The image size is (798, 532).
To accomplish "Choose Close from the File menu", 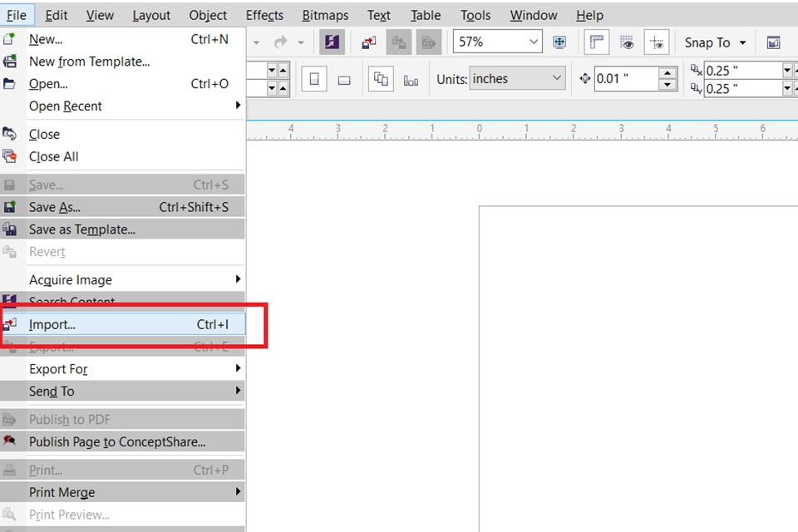I will click(x=122, y=135).
